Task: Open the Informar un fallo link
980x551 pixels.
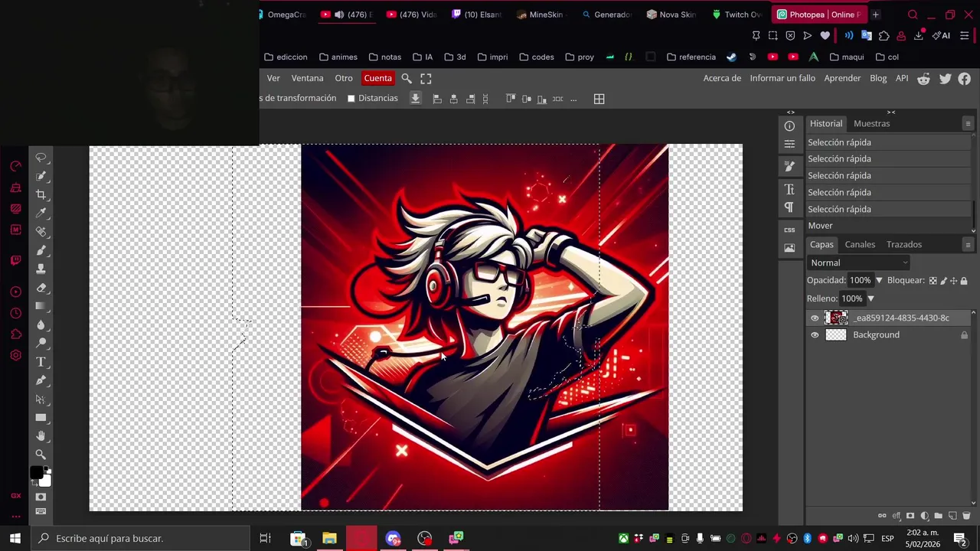Action: [782, 78]
